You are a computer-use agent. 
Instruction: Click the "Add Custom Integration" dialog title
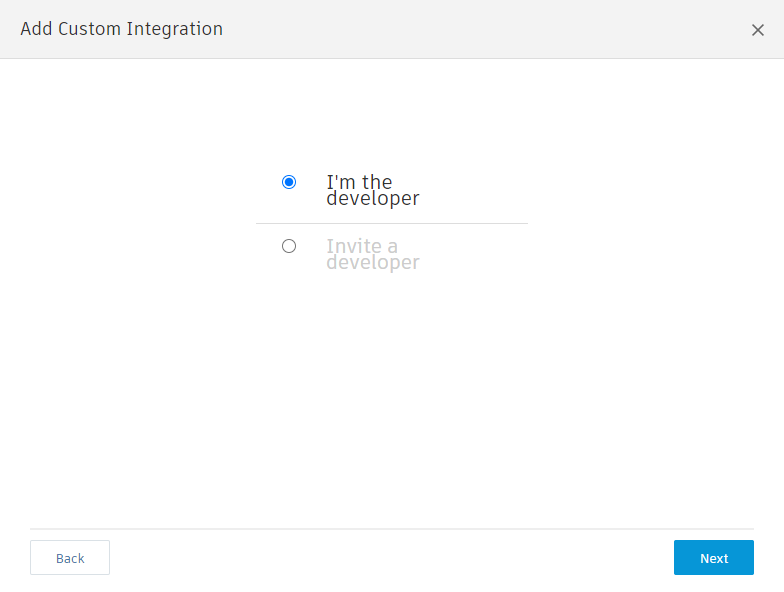click(122, 29)
